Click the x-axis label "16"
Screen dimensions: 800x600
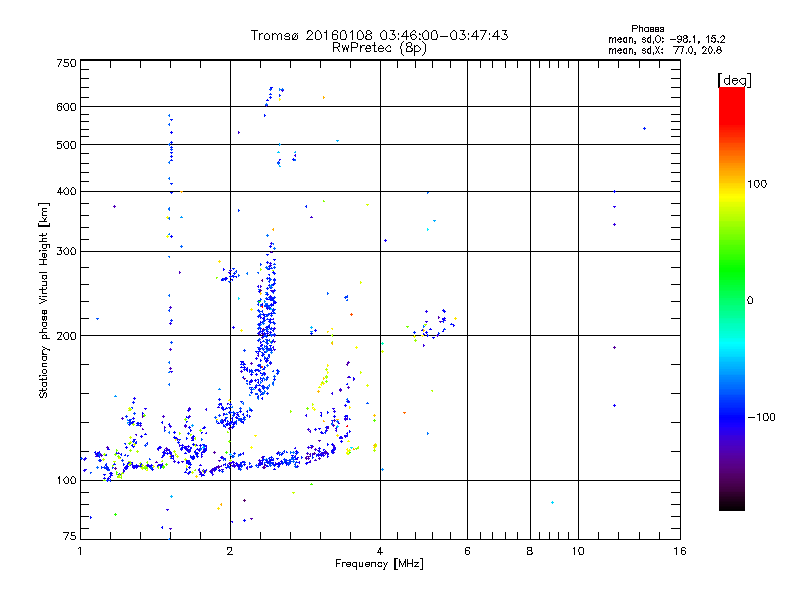680,551
